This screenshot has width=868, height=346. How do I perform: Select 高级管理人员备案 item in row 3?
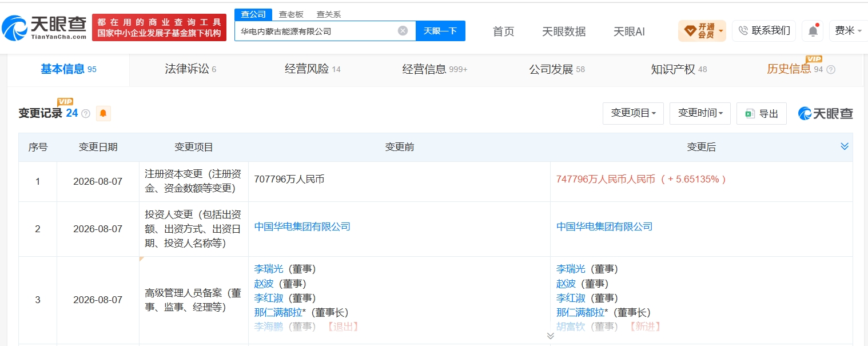click(x=194, y=300)
